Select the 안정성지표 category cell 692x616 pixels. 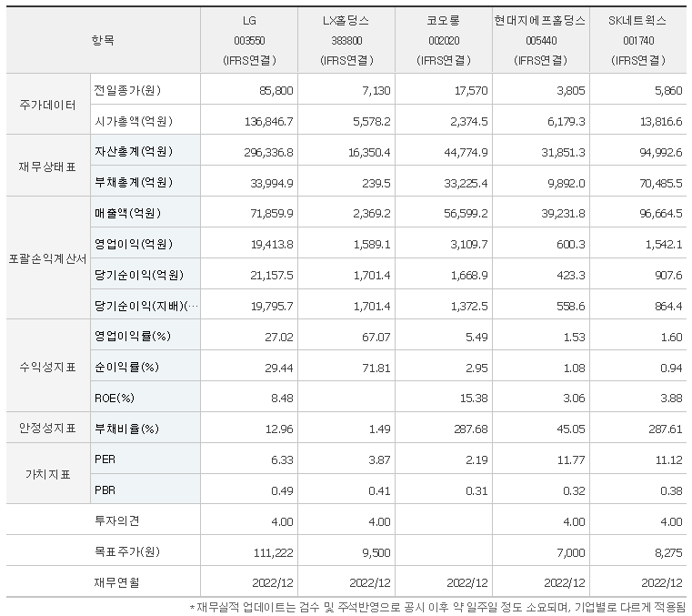click(x=48, y=428)
